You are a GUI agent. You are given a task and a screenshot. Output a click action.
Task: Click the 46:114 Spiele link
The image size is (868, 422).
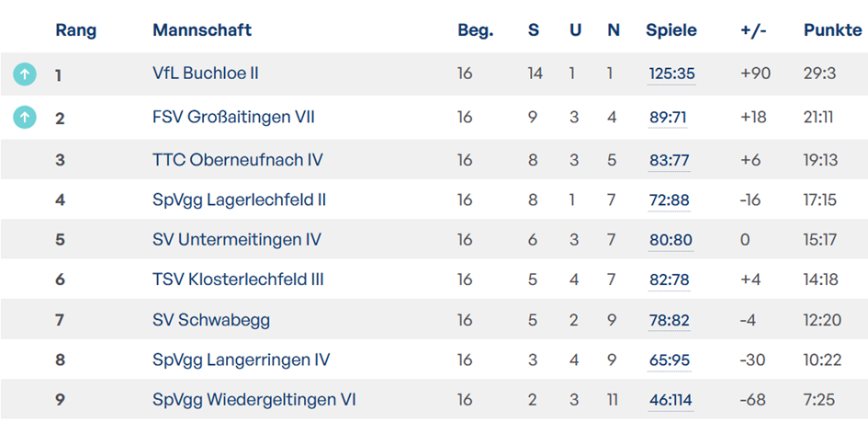pos(671,400)
